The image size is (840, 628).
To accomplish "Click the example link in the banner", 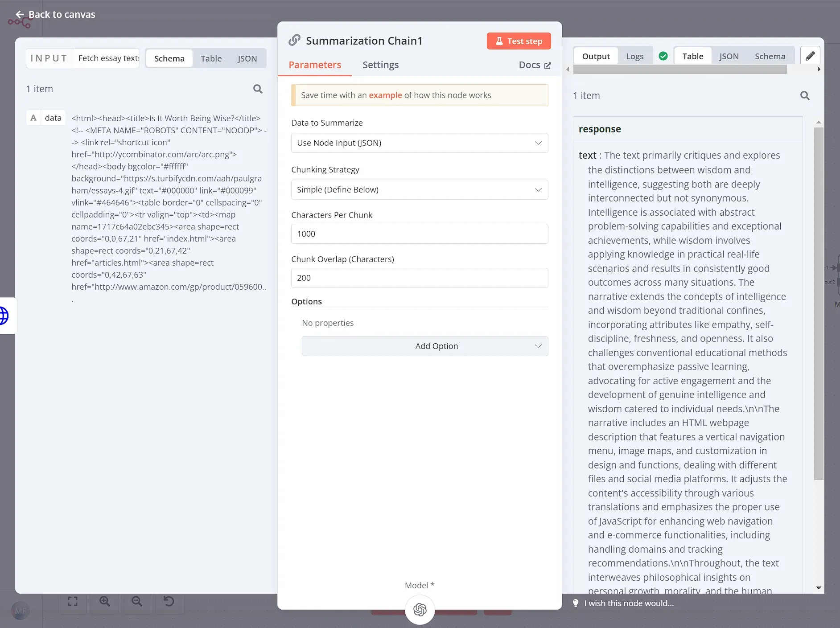I will [x=386, y=95].
